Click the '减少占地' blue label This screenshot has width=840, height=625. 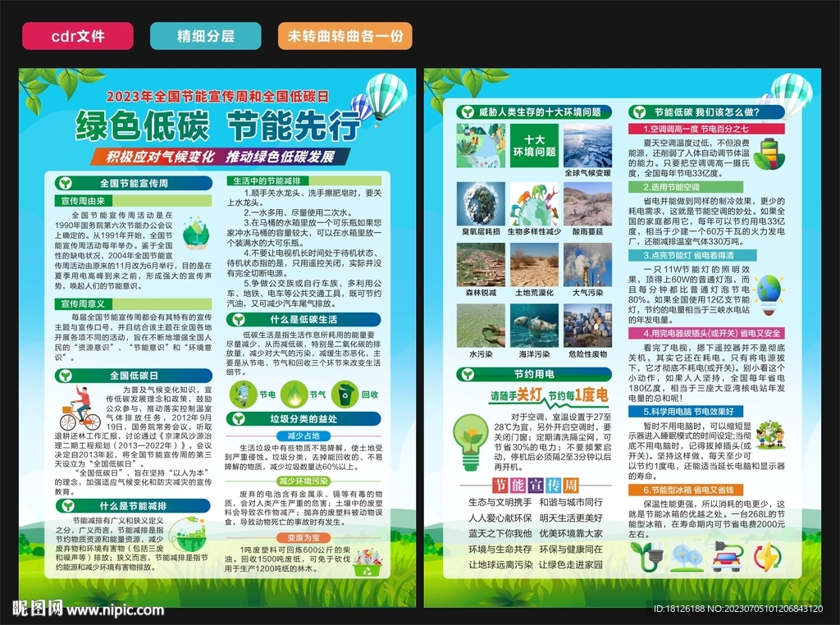pos(304,436)
